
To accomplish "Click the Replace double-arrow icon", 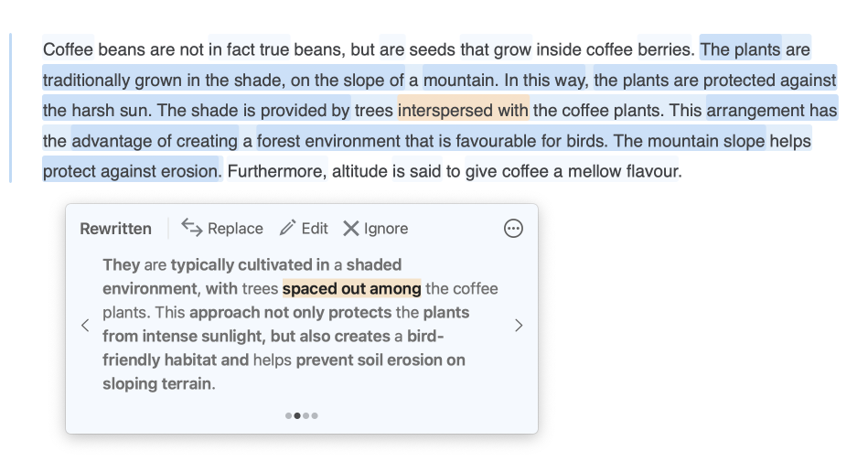I will (192, 228).
